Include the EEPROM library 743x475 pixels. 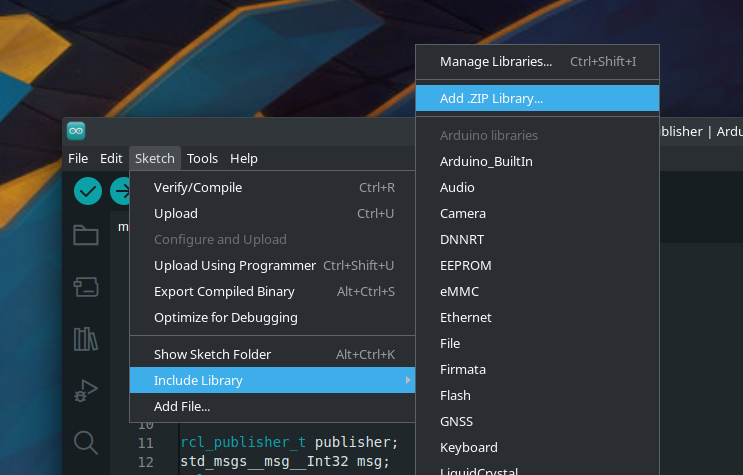point(537,265)
